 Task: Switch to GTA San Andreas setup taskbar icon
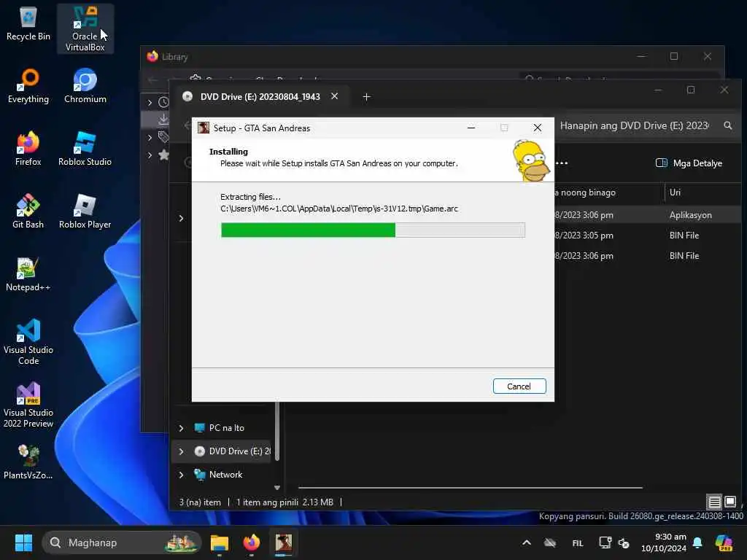point(284,542)
